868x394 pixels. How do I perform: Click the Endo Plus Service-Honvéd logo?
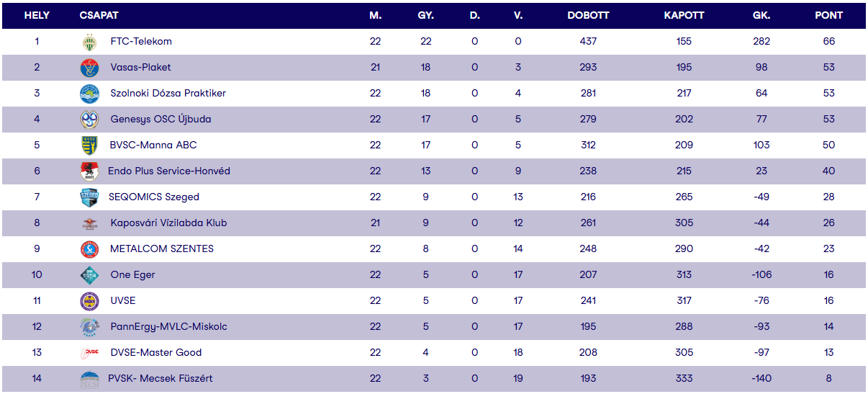pos(89,171)
